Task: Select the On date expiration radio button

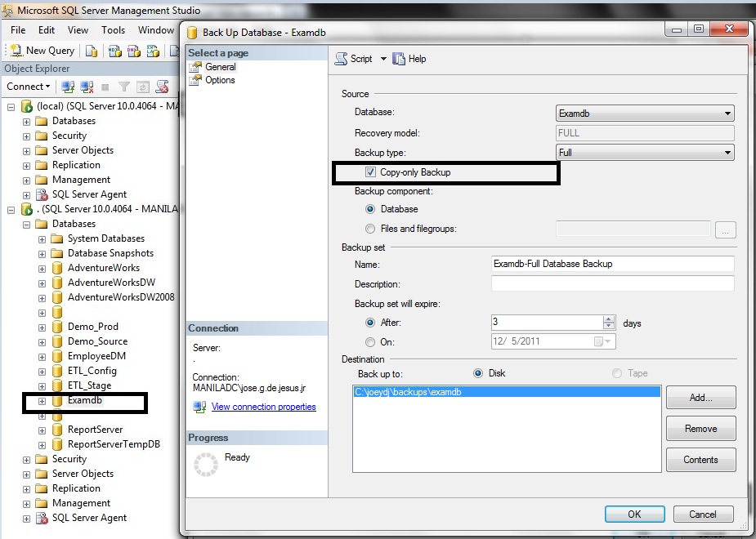Action: [369, 342]
